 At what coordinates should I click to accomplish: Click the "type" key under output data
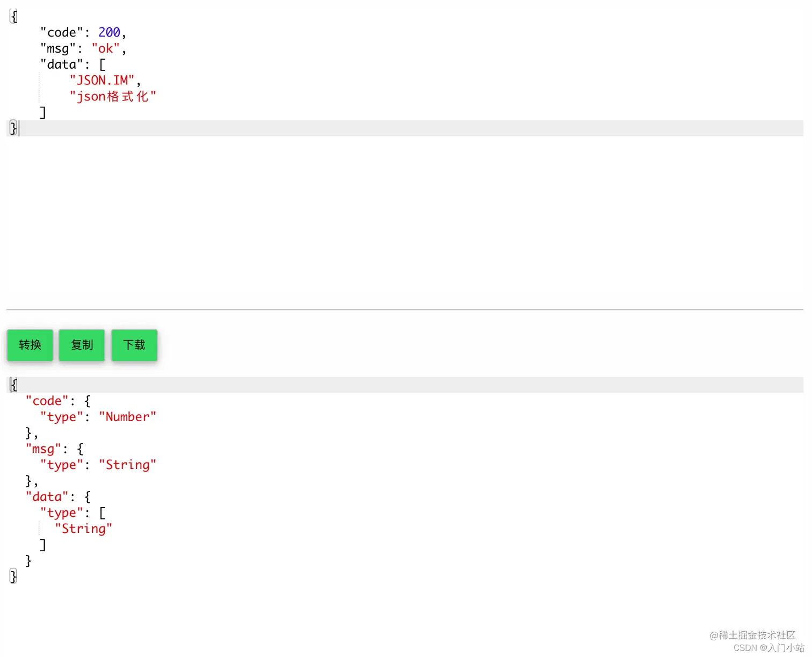click(x=62, y=513)
